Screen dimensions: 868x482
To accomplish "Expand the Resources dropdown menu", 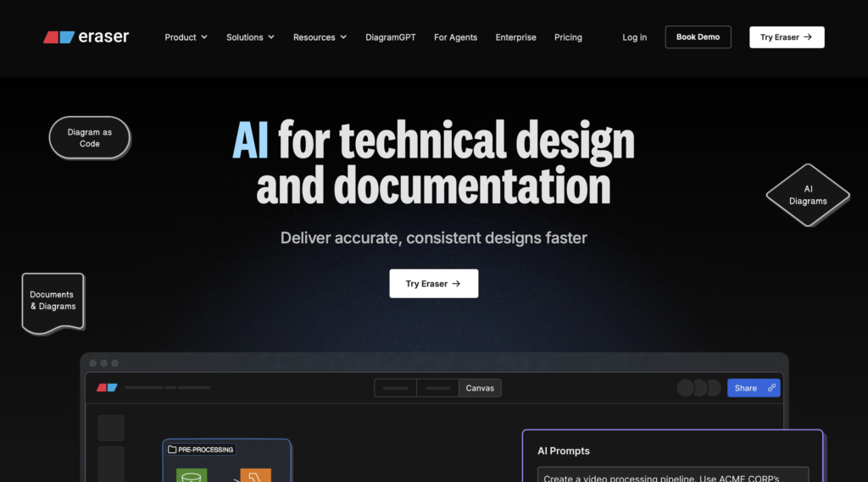I will (320, 37).
